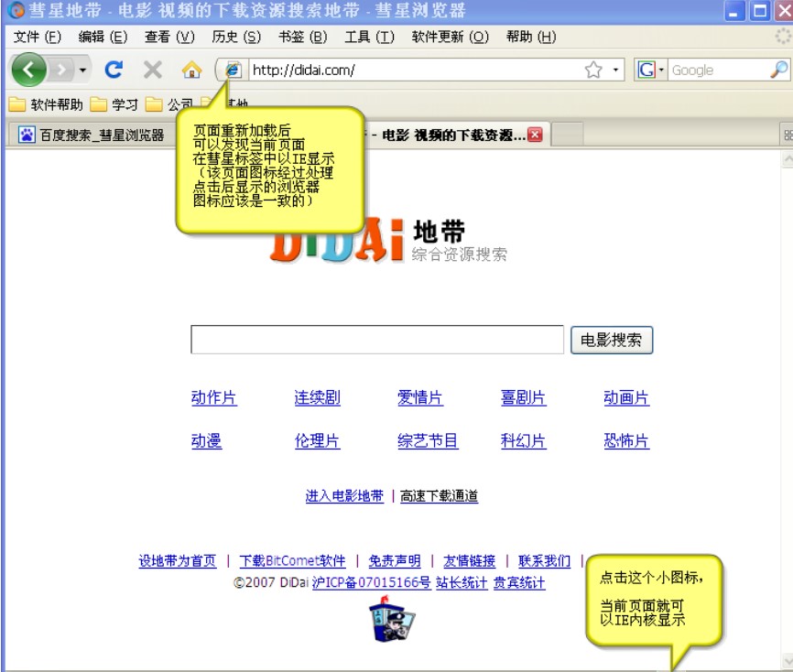Bookmark this page with the star icon

click(x=593, y=70)
